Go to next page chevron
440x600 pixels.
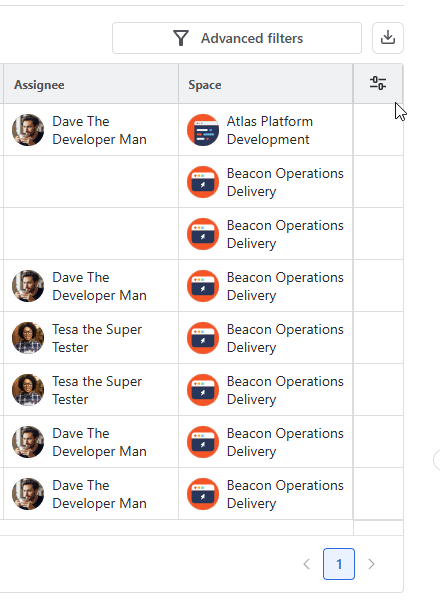click(371, 564)
